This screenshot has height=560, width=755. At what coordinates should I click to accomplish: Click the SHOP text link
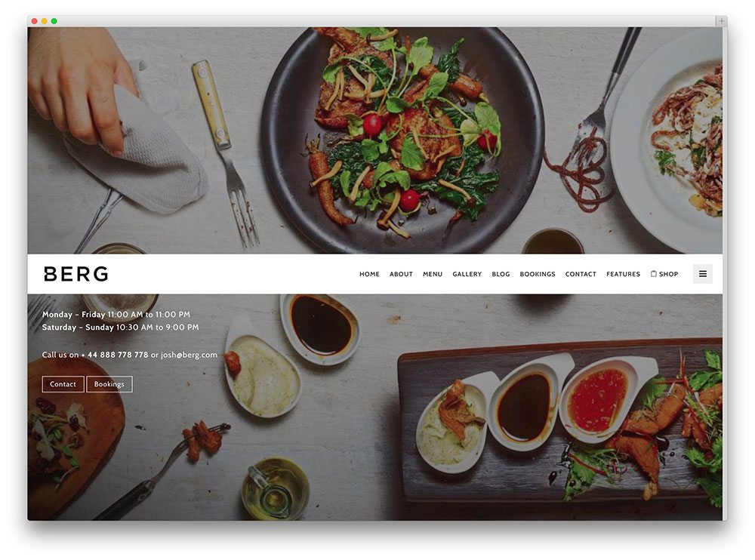pyautogui.click(x=668, y=274)
